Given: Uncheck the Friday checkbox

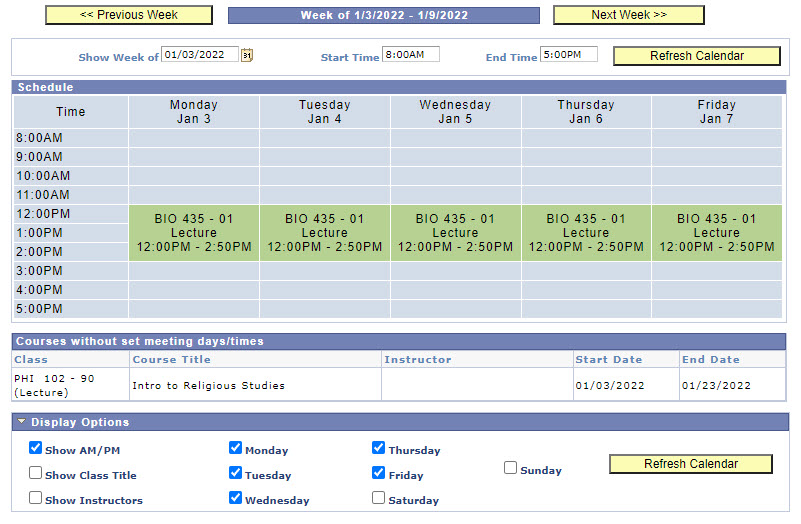Looking at the screenshot, I should click(378, 473).
